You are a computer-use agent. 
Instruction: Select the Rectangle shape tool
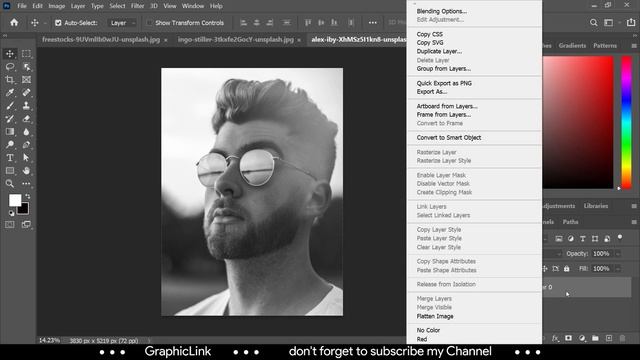(x=10, y=171)
